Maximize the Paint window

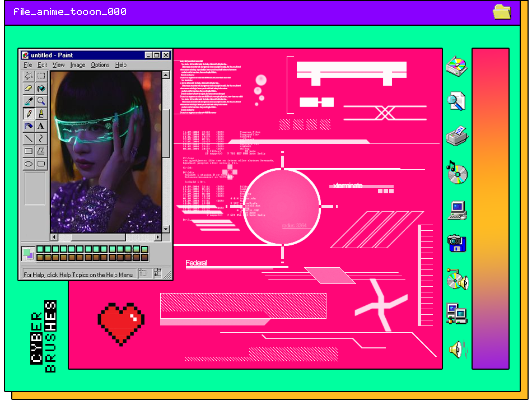pyautogui.click(x=156, y=55)
